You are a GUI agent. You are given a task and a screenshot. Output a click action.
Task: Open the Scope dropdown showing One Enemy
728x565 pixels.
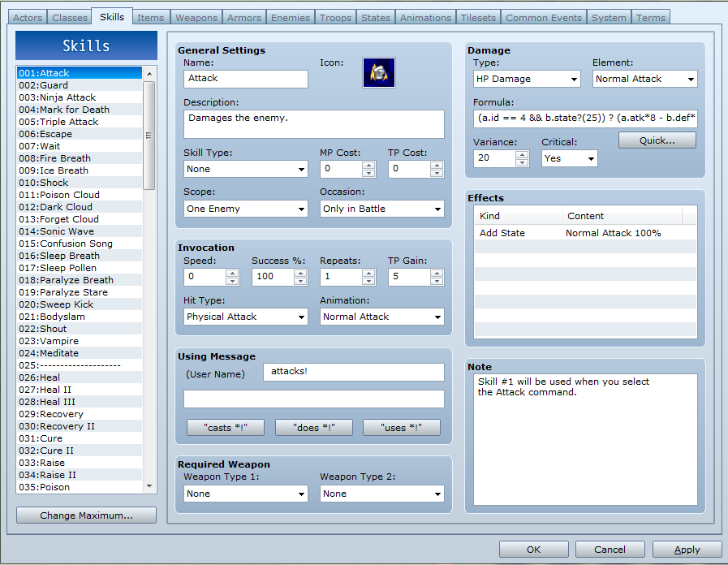click(x=246, y=209)
